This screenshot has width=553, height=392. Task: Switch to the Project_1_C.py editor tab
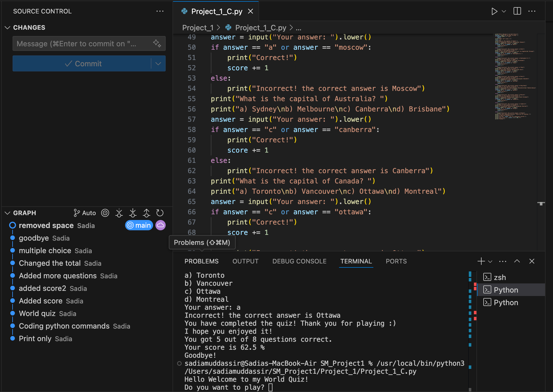tap(217, 11)
